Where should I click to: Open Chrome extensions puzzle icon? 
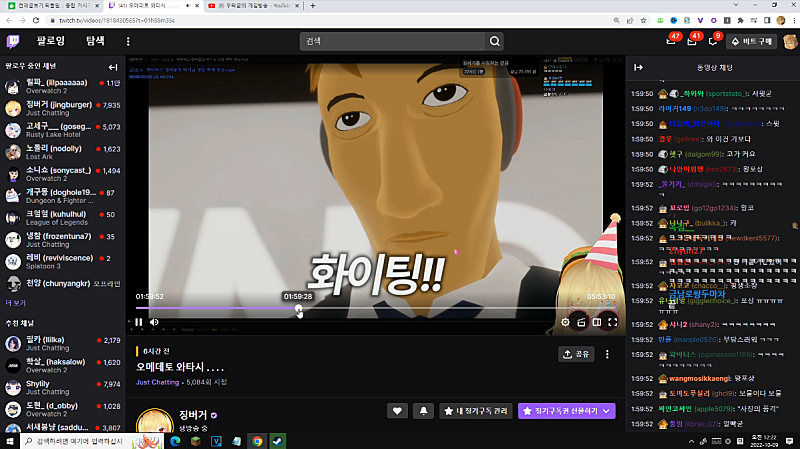[740, 20]
